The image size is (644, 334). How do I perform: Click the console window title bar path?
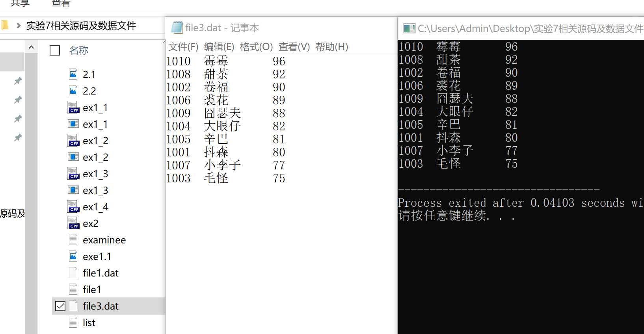pyautogui.click(x=530, y=28)
